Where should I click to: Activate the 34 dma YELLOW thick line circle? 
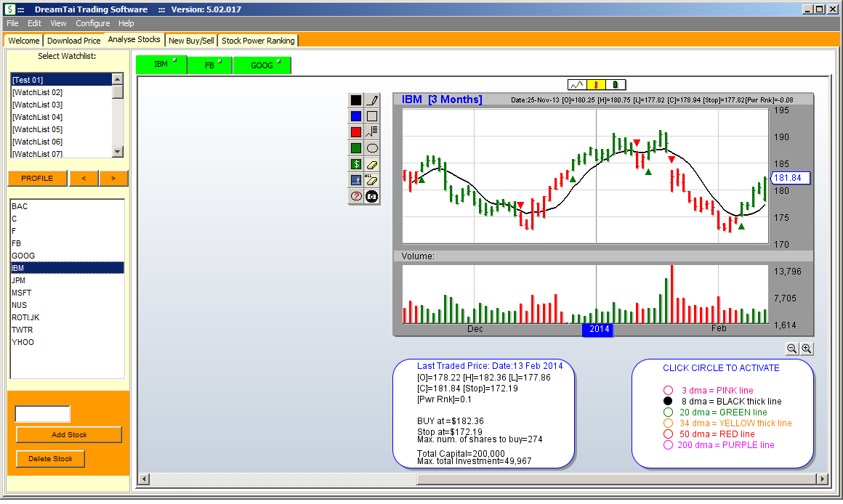[669, 423]
